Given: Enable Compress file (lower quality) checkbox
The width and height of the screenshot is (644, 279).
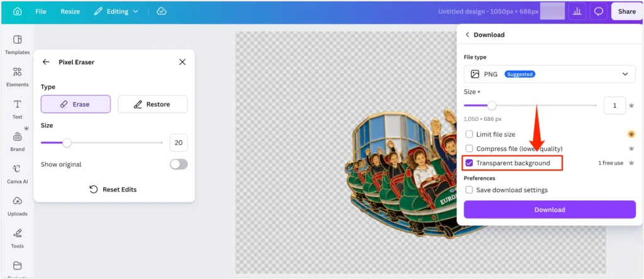Looking at the screenshot, I should (469, 149).
